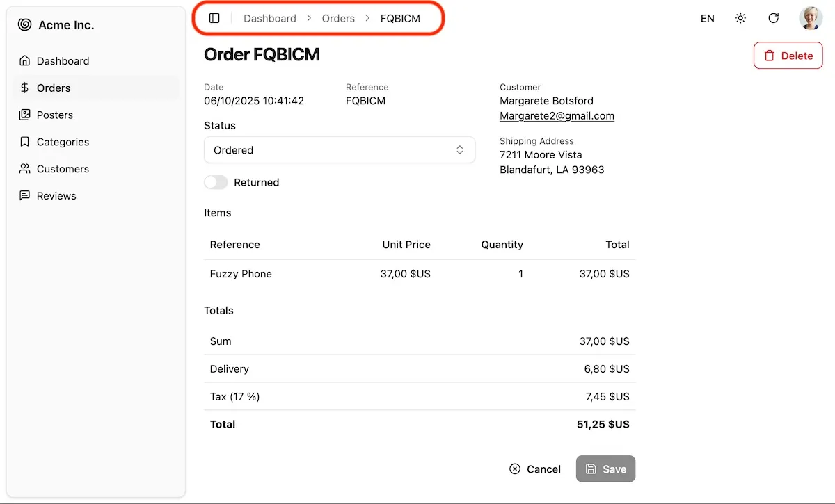835x504 pixels.
Task: Switch the light/dark theme via the sun icon
Action: (x=740, y=18)
